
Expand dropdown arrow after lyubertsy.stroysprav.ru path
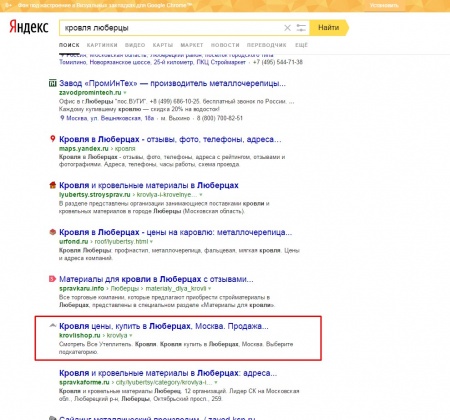[x=201, y=195]
